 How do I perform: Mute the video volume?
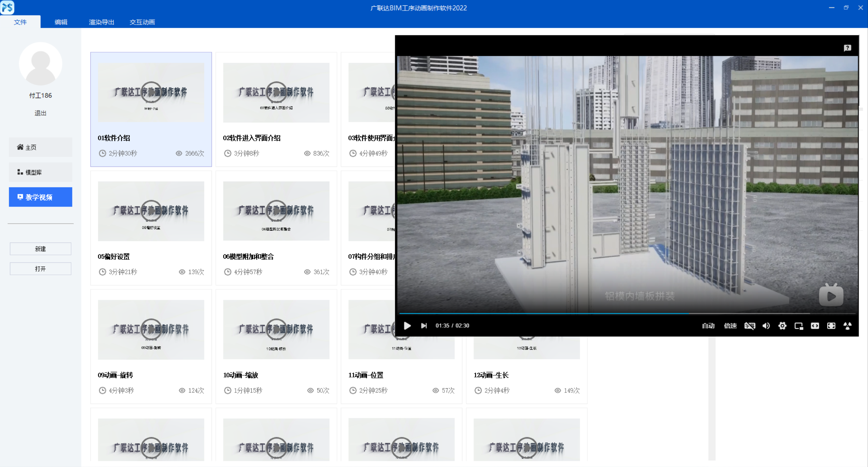click(766, 326)
